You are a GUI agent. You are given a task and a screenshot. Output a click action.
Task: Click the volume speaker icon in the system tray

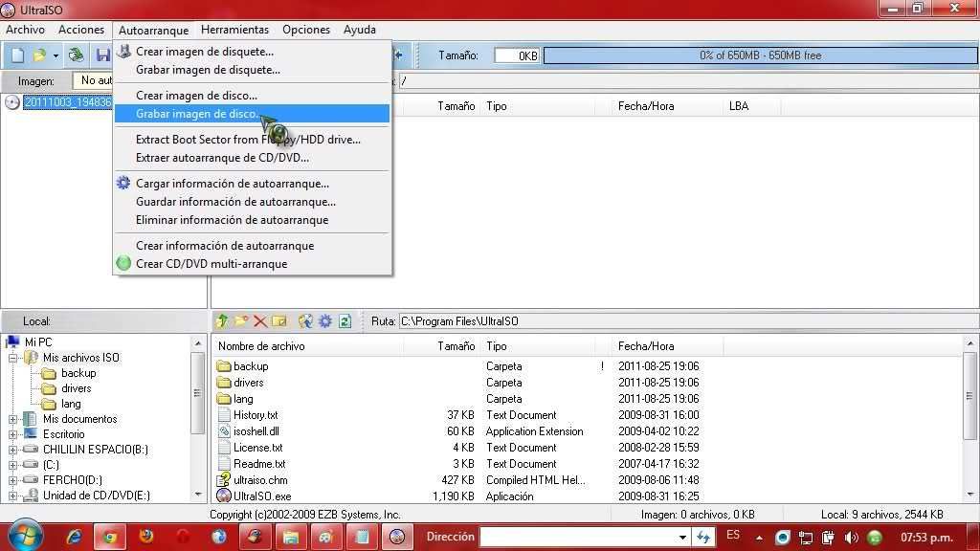coord(851,538)
